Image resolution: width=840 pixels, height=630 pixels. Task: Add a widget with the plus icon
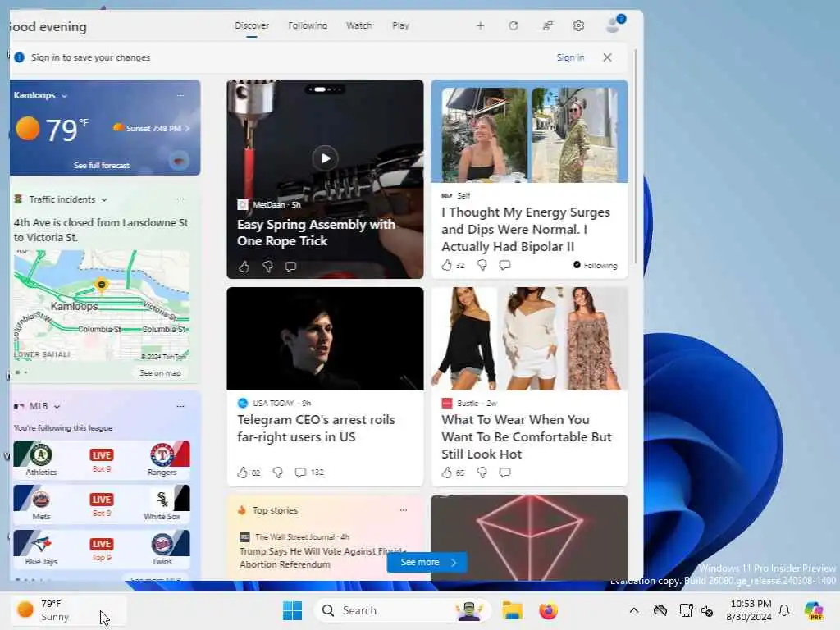click(480, 25)
